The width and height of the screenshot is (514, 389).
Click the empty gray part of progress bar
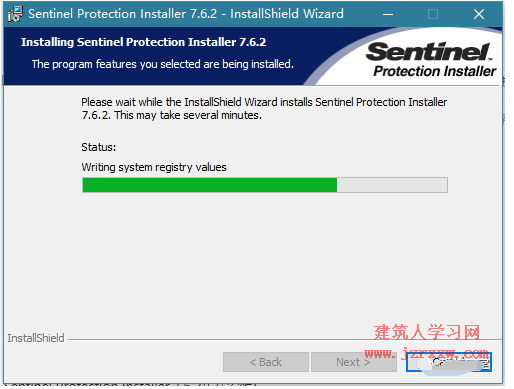[392, 185]
